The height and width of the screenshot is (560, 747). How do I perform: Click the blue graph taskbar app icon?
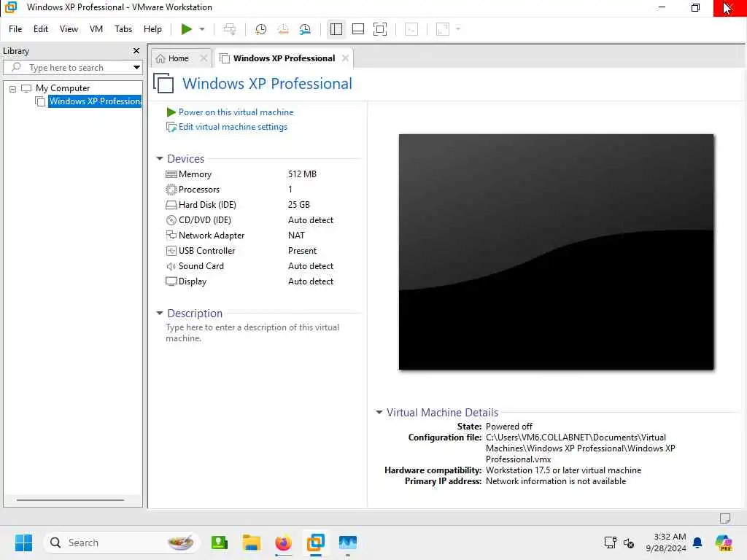click(347, 542)
